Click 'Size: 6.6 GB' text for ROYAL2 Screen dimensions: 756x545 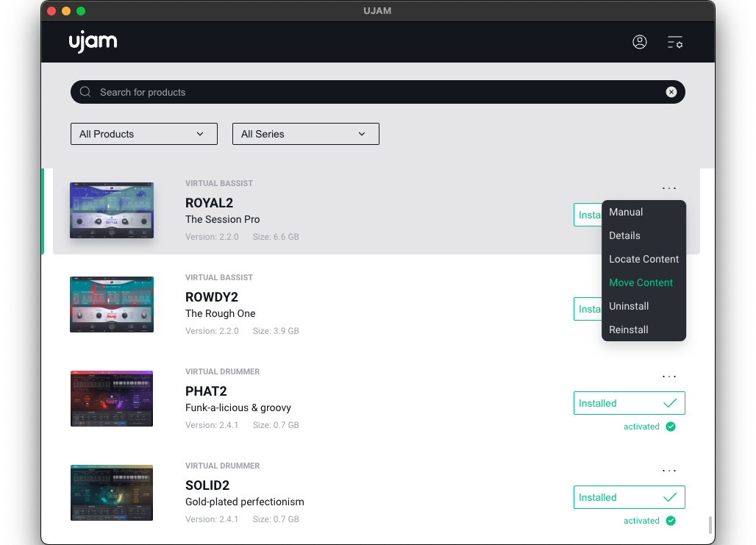(276, 237)
